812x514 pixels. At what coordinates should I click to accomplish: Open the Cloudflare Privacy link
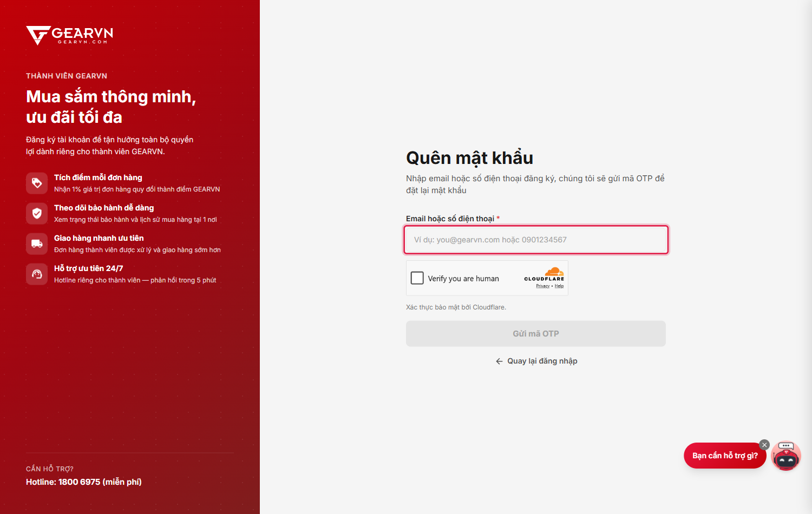[542, 286]
